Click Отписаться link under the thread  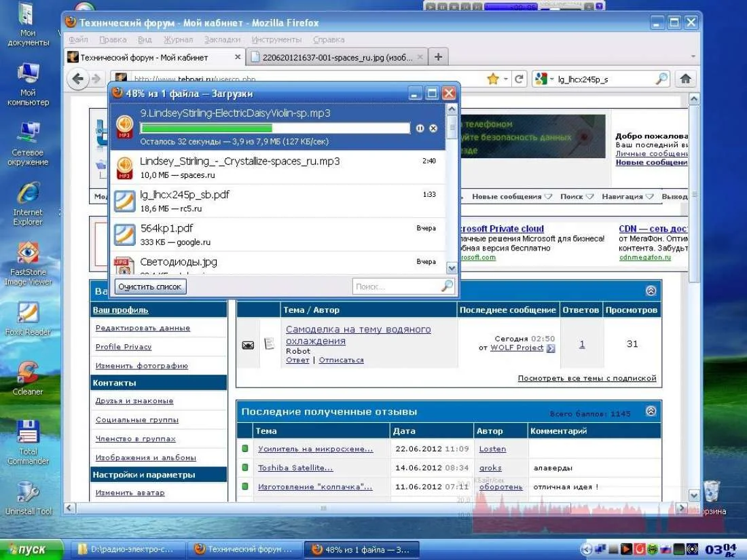coord(341,360)
